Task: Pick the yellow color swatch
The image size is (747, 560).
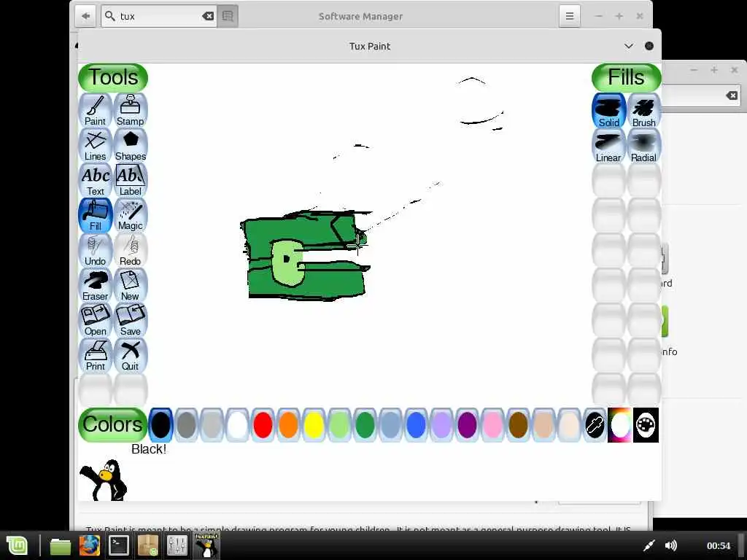Action: (x=314, y=425)
